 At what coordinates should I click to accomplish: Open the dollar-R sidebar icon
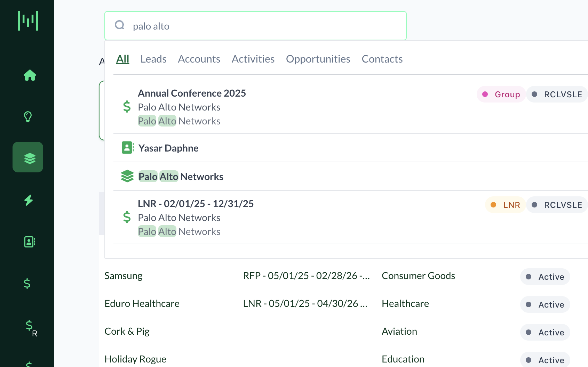[31, 327]
